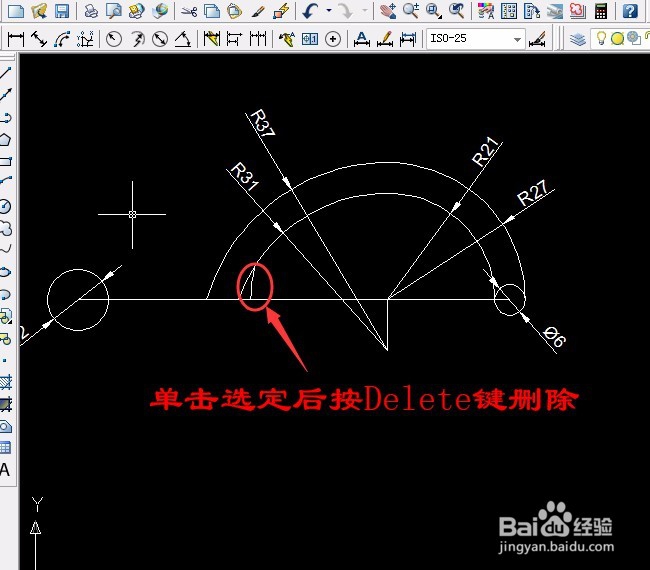Open a drawing file with folder icon
The width and height of the screenshot is (650, 570).
pos(39,11)
